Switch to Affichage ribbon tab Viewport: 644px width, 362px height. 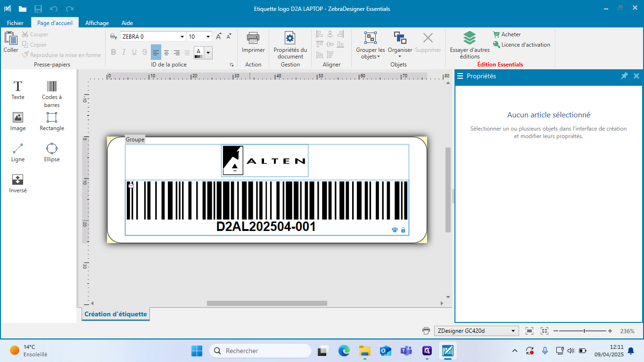(x=97, y=23)
